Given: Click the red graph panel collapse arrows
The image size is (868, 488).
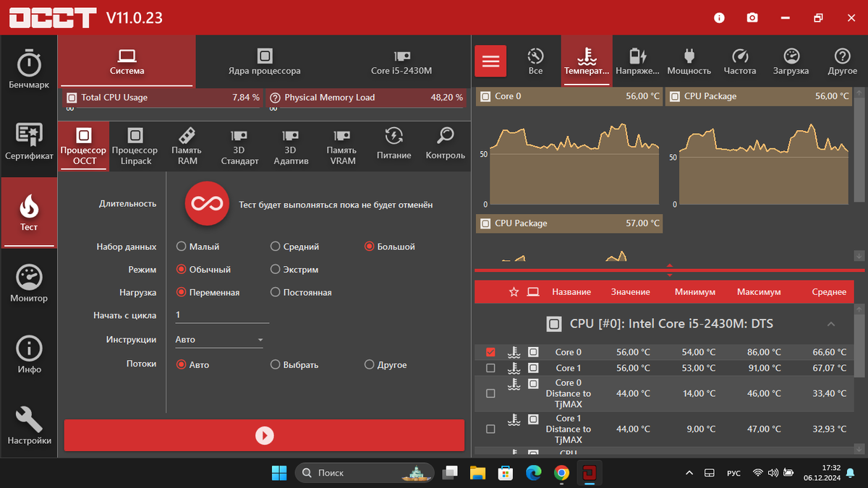Looking at the screenshot, I should [669, 270].
